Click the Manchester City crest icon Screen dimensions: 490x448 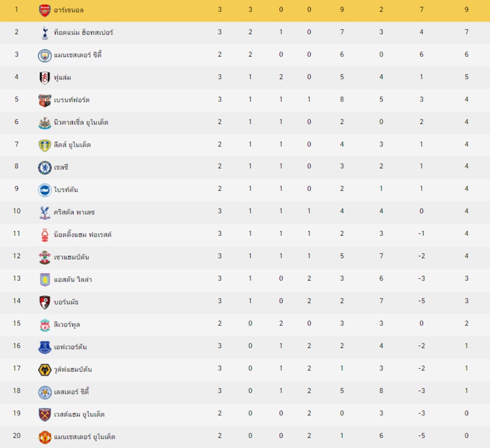coord(45,55)
